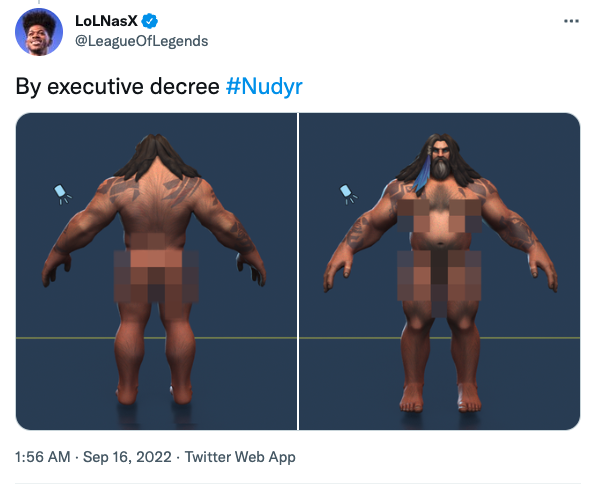Screen dimensions: 596x484
Task: Click the bearded character's face
Action: [x=441, y=159]
